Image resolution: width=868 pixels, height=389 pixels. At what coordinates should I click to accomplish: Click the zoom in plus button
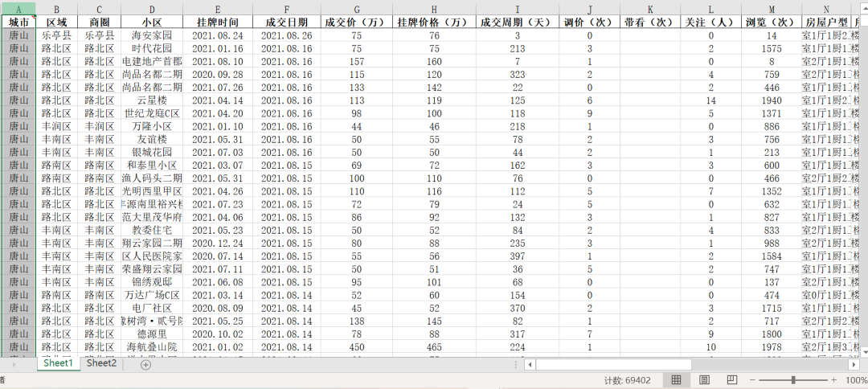833,380
